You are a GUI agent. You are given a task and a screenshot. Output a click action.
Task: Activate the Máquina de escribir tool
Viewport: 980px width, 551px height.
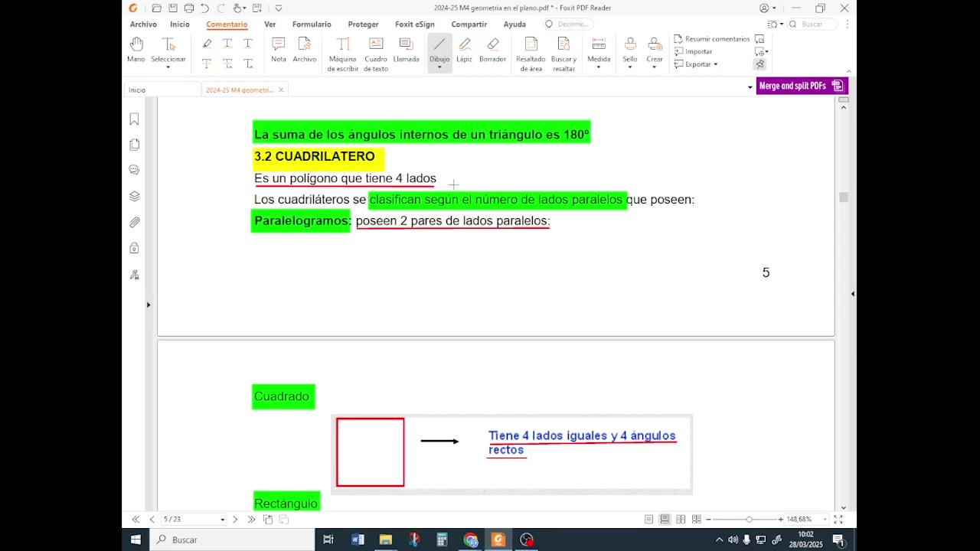tap(343, 54)
